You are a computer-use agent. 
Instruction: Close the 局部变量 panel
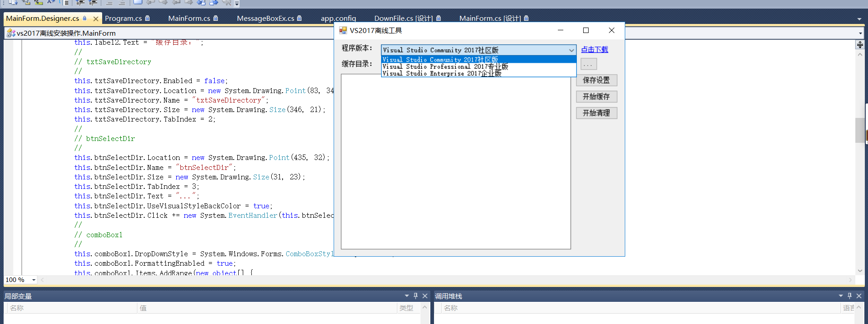click(x=425, y=296)
